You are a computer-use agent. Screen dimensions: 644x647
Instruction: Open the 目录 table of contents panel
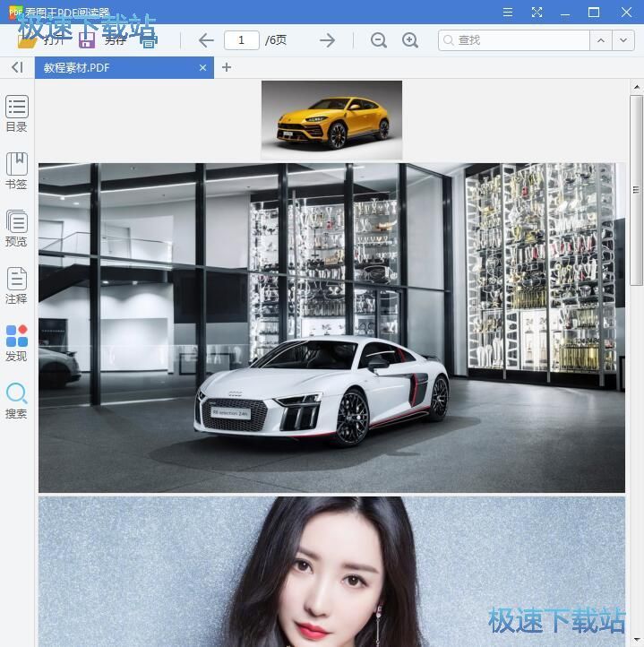(x=16, y=114)
